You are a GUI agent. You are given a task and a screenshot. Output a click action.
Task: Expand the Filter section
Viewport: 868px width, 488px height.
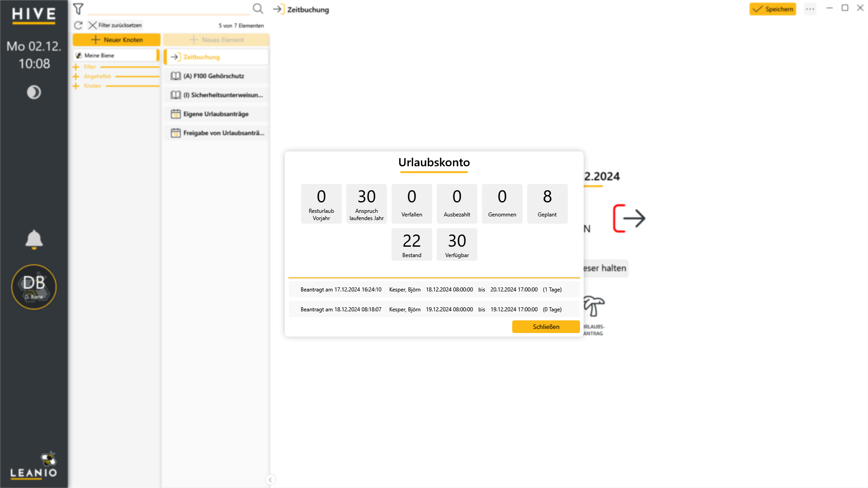75,67
